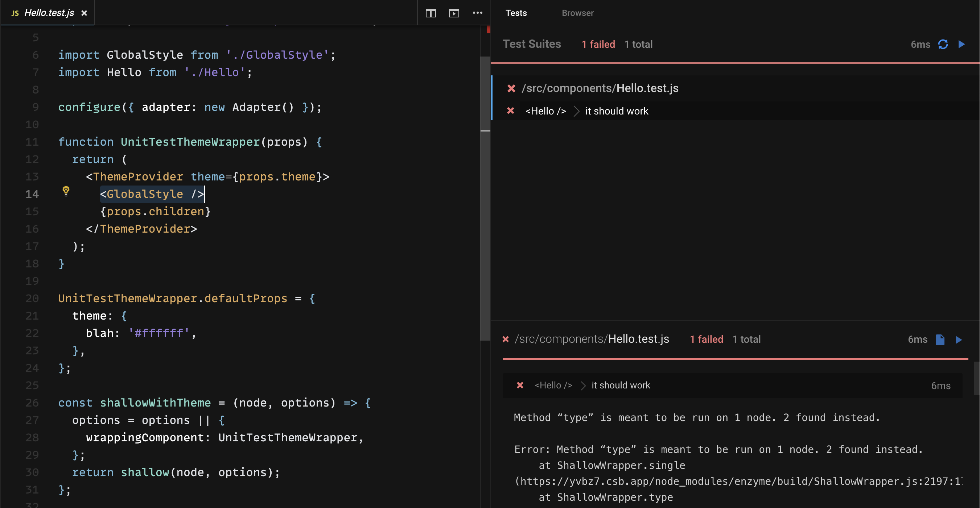
Task: Select /src/components/Hello.test.js in the test suite list
Action: (600, 88)
